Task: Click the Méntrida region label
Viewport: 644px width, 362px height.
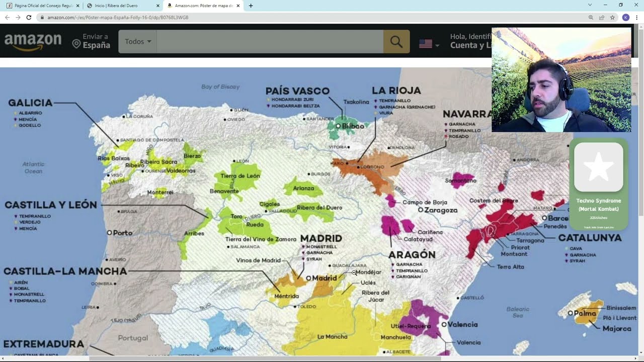Action: tap(286, 296)
